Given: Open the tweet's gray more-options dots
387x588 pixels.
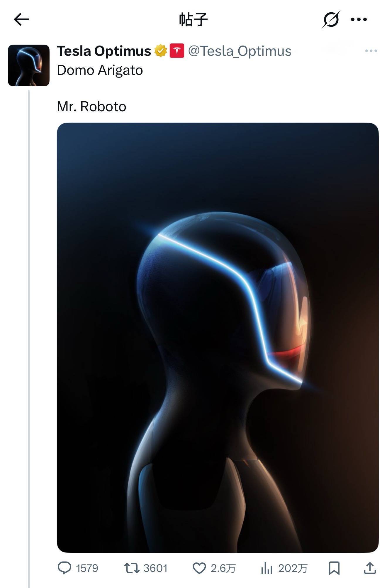Looking at the screenshot, I should click(371, 51).
